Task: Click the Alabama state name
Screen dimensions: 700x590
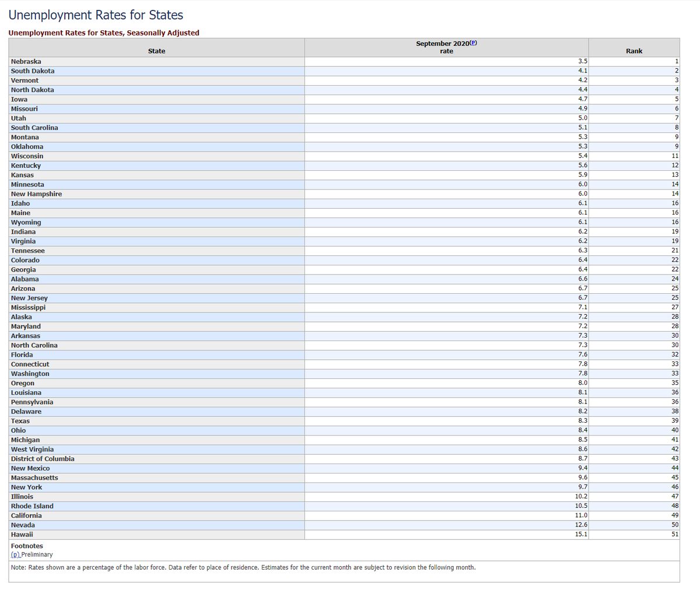Action: pyautogui.click(x=25, y=279)
